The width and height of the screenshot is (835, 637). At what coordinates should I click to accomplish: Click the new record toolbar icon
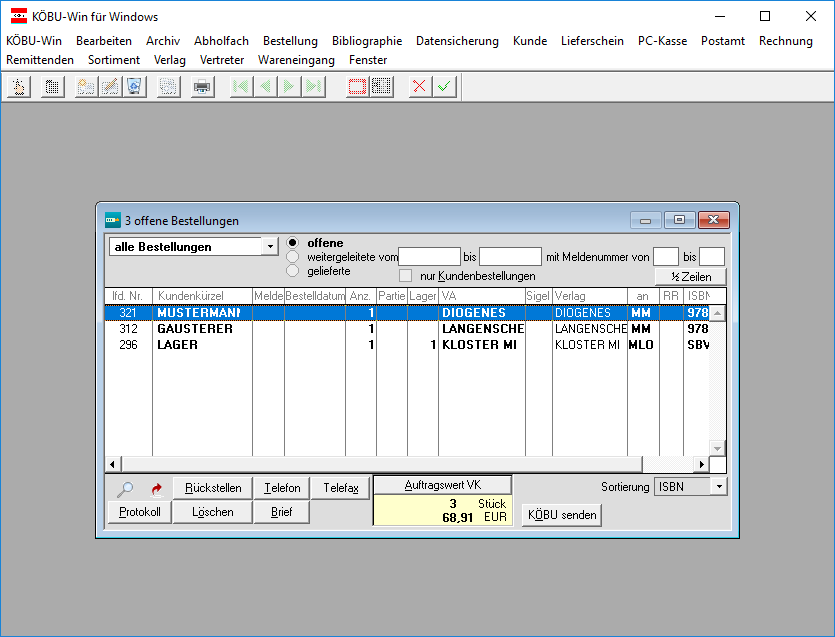86,86
